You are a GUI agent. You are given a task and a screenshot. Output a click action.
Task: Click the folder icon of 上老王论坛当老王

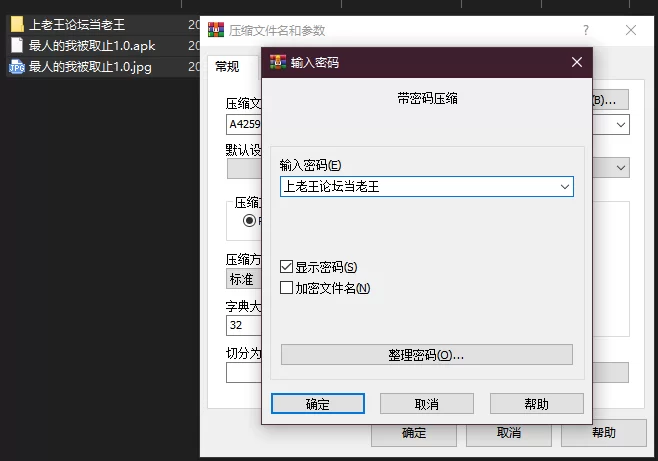click(17, 24)
